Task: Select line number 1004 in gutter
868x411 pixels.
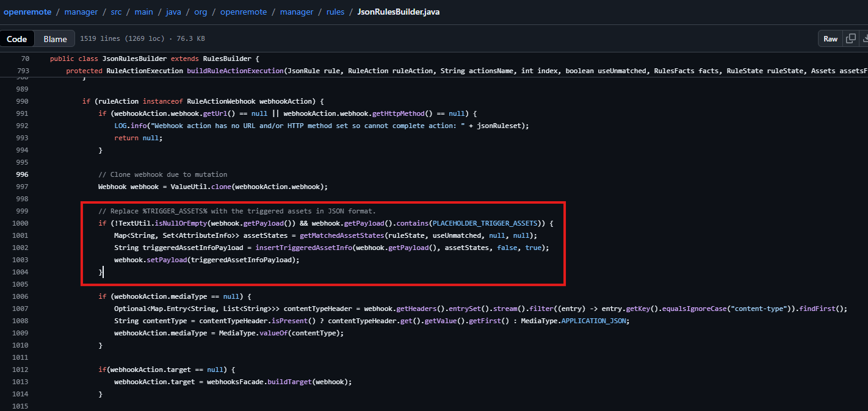Action: coord(20,272)
